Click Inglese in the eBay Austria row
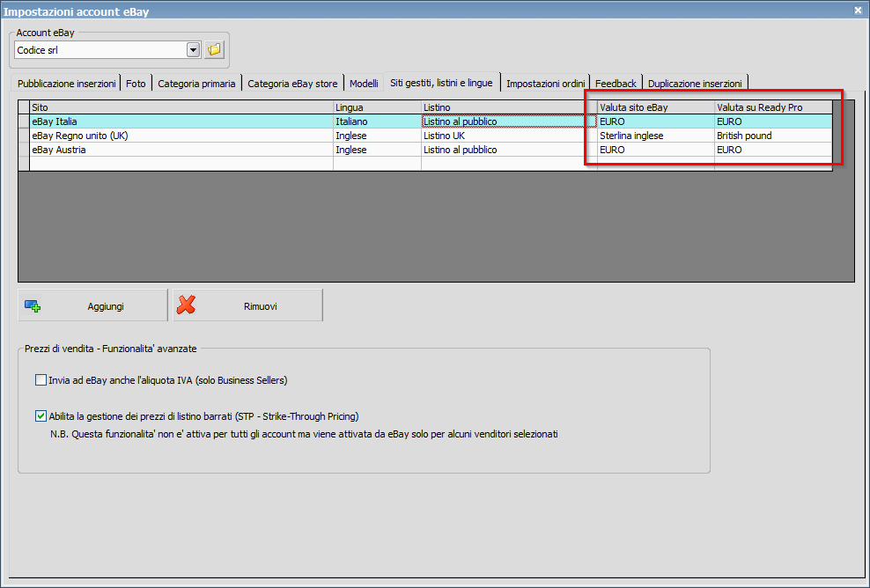The image size is (870, 588). click(x=377, y=150)
